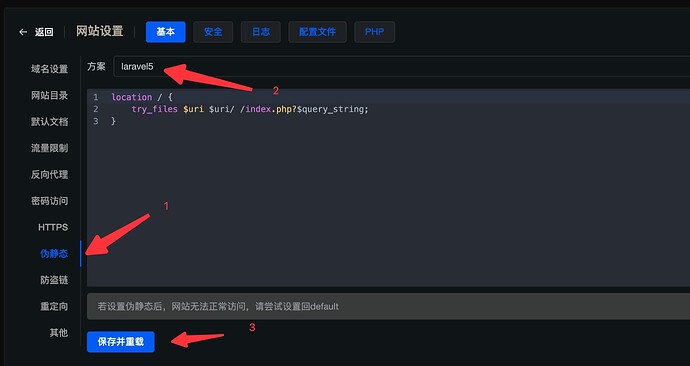The height and width of the screenshot is (366, 690).
Task: Click in the rewrite rule code editor
Action: click(388, 188)
